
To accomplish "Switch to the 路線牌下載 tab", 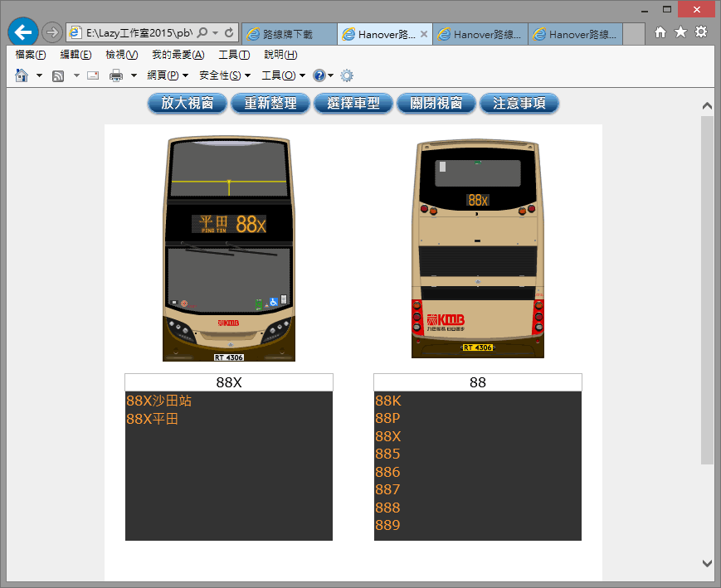I will 290,34.
